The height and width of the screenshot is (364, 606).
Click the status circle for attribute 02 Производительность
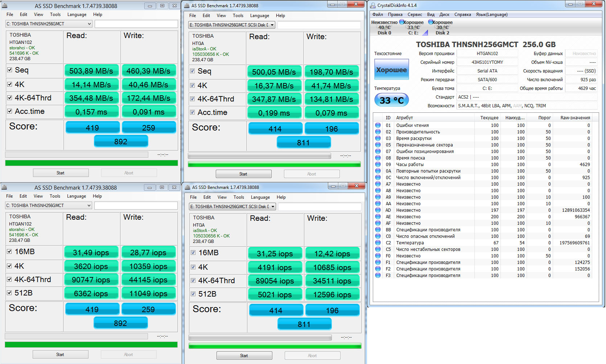tap(378, 132)
